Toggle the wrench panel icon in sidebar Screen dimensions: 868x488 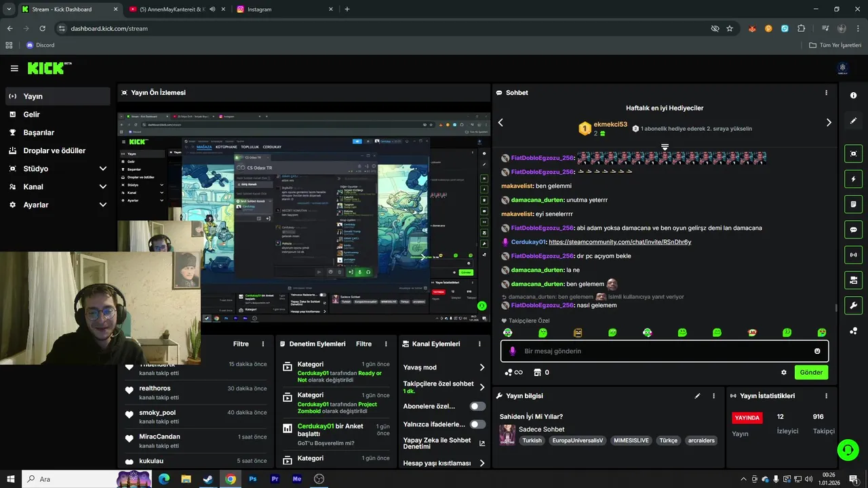(853, 305)
